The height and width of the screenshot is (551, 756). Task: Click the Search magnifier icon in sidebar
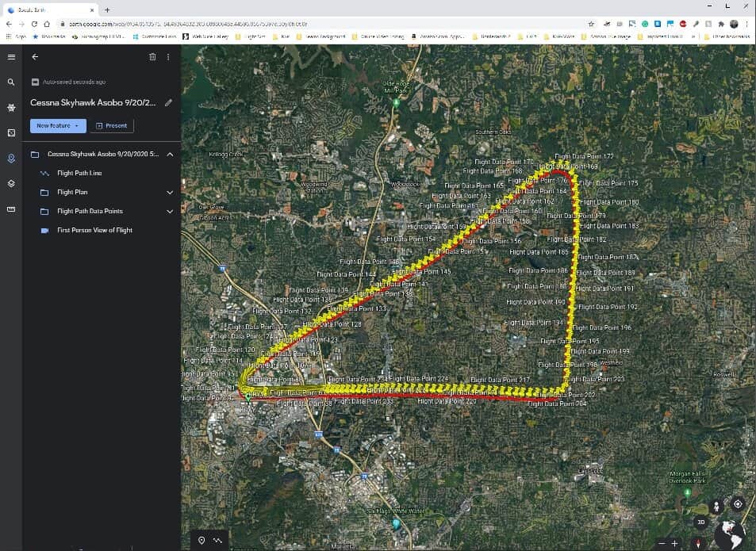tap(11, 82)
